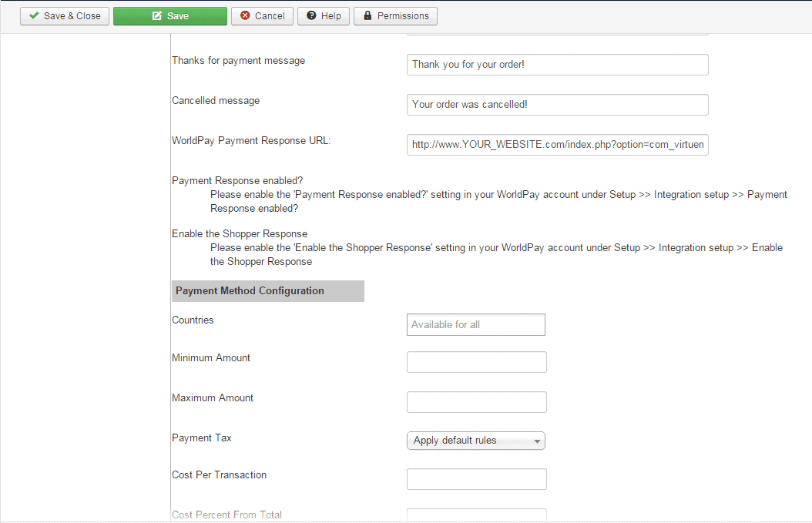Viewport: 812px width, 523px height.
Task: Click the 'Payment Response enabled?' label
Action: pyautogui.click(x=237, y=181)
